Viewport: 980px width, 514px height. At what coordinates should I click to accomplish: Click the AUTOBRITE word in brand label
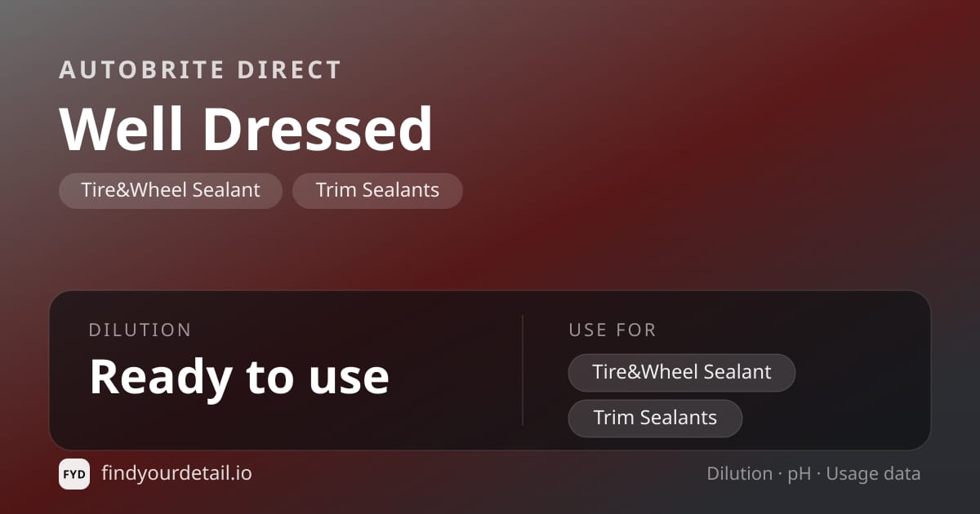click(140, 70)
